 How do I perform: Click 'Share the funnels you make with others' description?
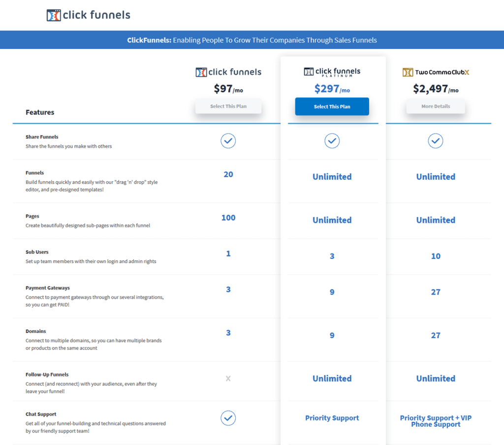pyautogui.click(x=69, y=146)
